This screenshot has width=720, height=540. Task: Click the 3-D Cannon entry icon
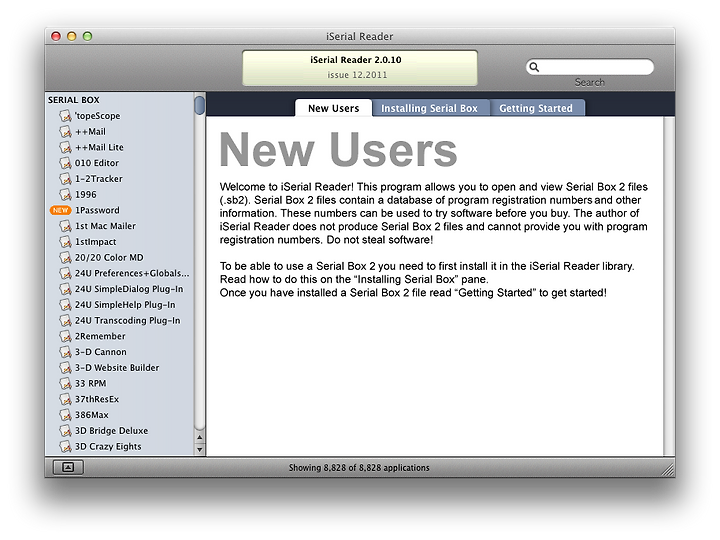[x=65, y=352]
